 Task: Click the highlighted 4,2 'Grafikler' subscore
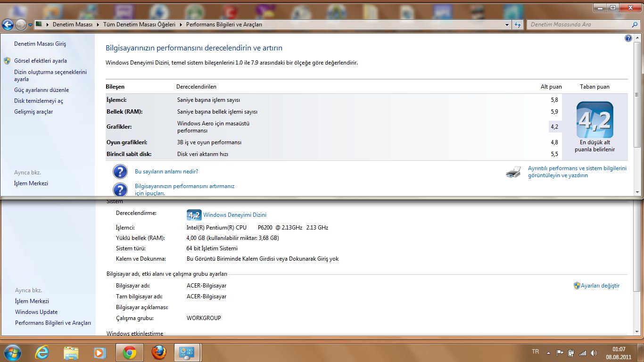pos(554,127)
